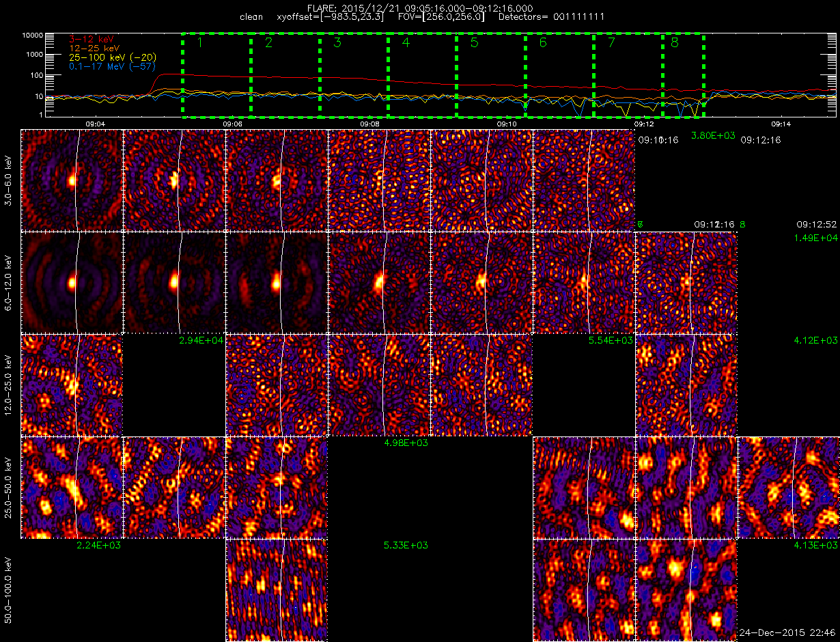View the 12.0-25.0 keV image for interval 7
840x642 pixels.
coord(686,385)
